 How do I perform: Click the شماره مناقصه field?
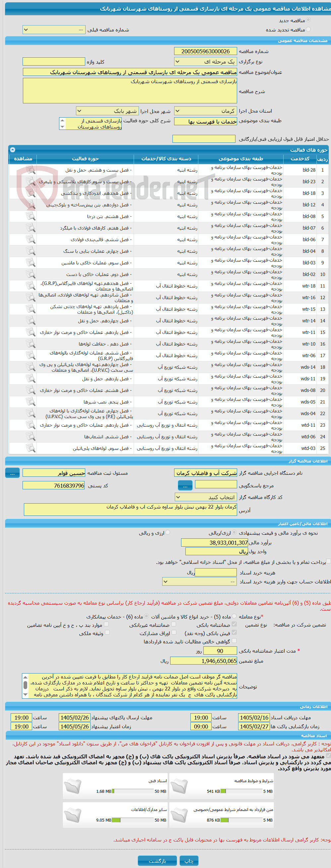pyautogui.click(x=206, y=51)
